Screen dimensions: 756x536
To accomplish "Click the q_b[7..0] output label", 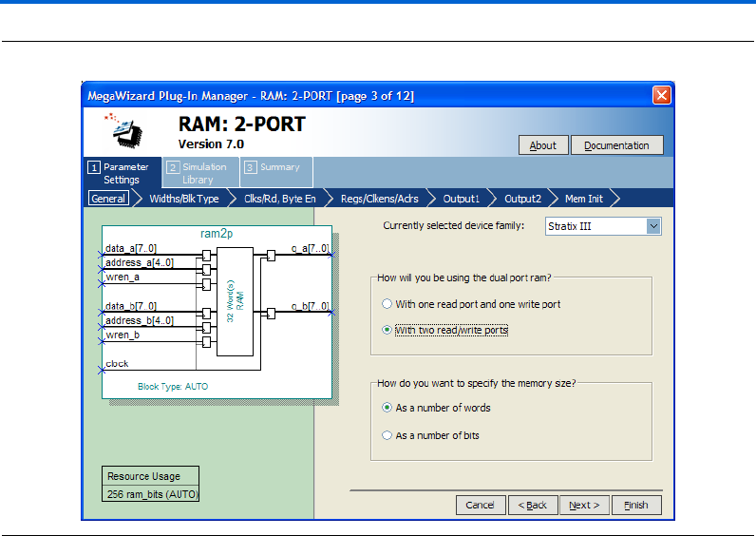I will tap(310, 306).
